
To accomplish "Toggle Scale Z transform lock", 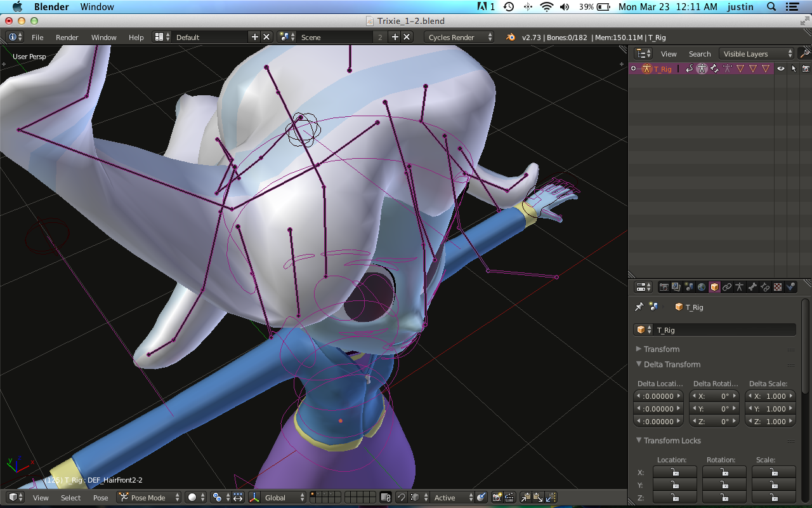I will 773,498.
